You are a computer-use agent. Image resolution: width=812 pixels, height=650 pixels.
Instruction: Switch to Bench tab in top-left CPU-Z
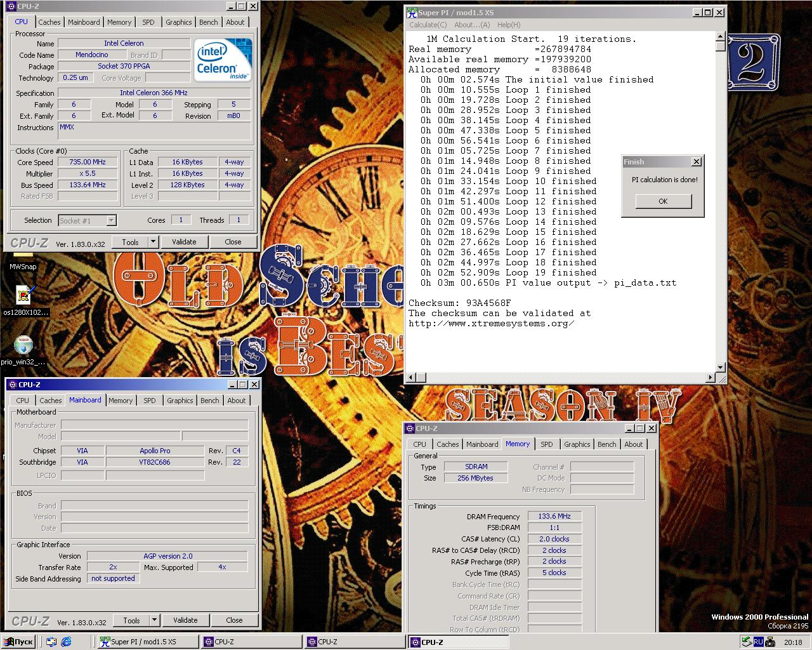[208, 22]
